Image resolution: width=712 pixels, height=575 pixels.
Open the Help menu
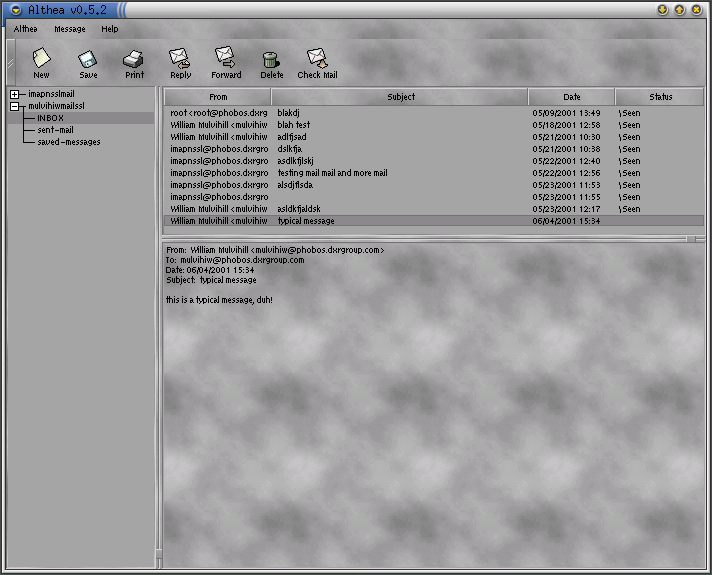pos(110,30)
